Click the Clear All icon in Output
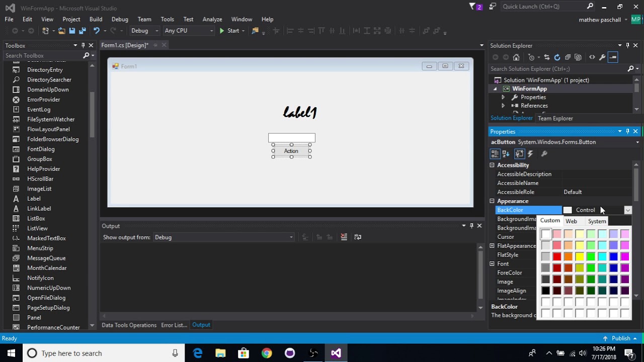Viewport: 644px width, 362px height. pos(344,237)
